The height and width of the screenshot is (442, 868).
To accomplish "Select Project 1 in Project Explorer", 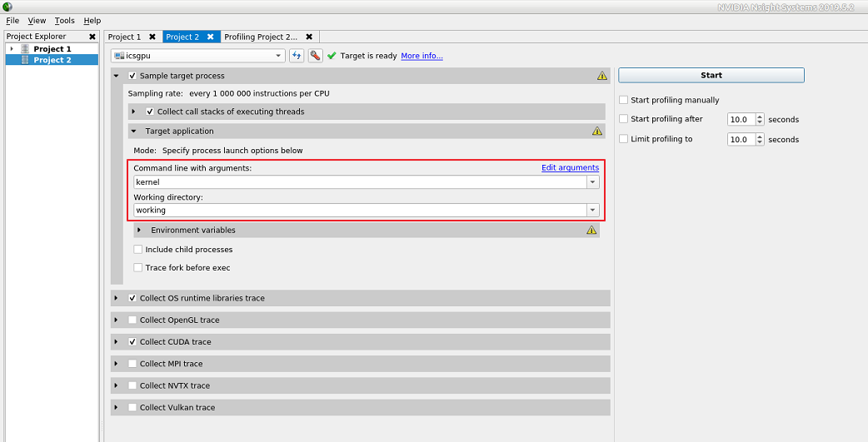I will coord(52,48).
